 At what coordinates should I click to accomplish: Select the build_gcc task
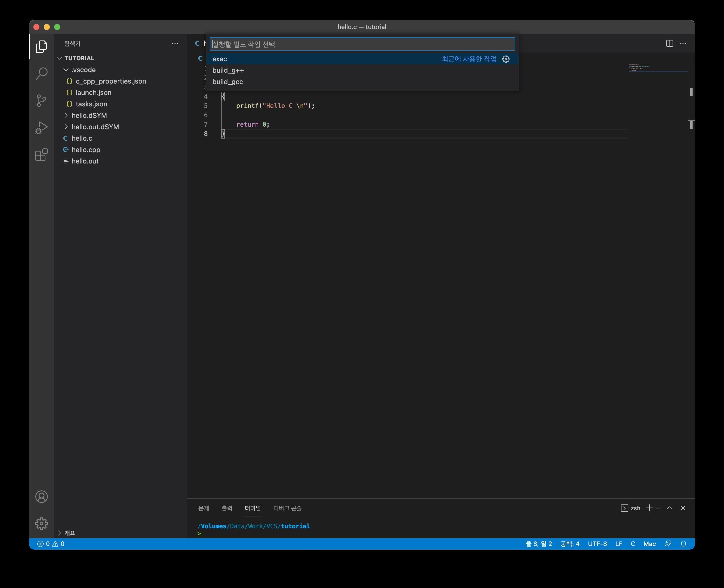[x=362, y=82]
